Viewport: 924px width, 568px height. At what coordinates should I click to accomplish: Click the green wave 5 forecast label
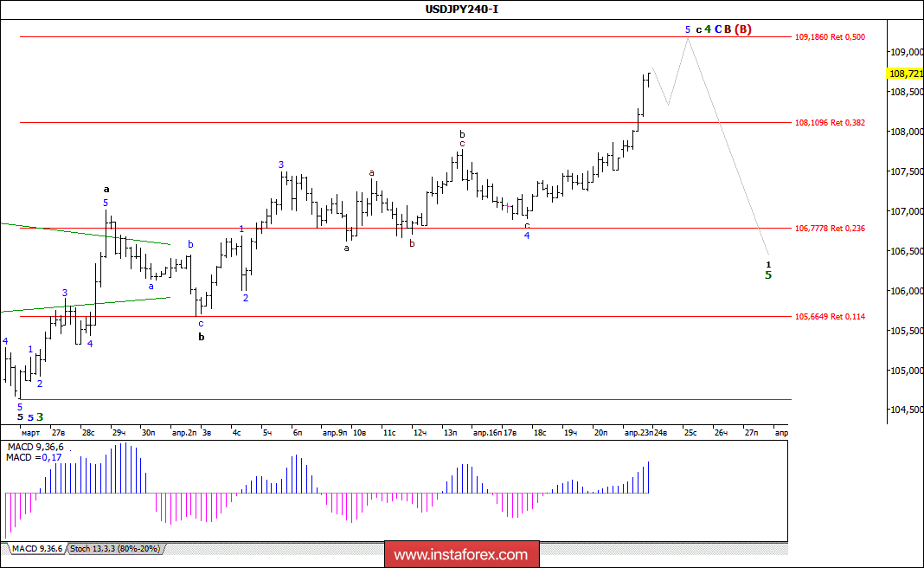[x=768, y=275]
